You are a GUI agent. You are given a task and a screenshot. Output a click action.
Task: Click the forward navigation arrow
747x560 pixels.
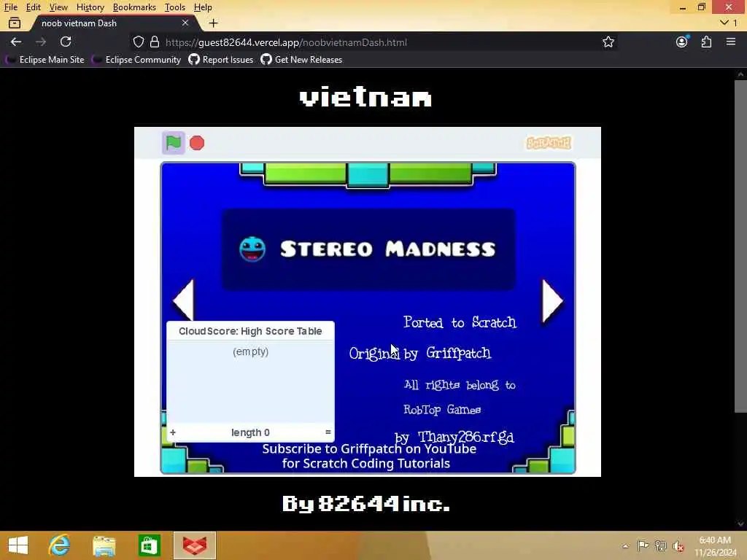click(41, 42)
